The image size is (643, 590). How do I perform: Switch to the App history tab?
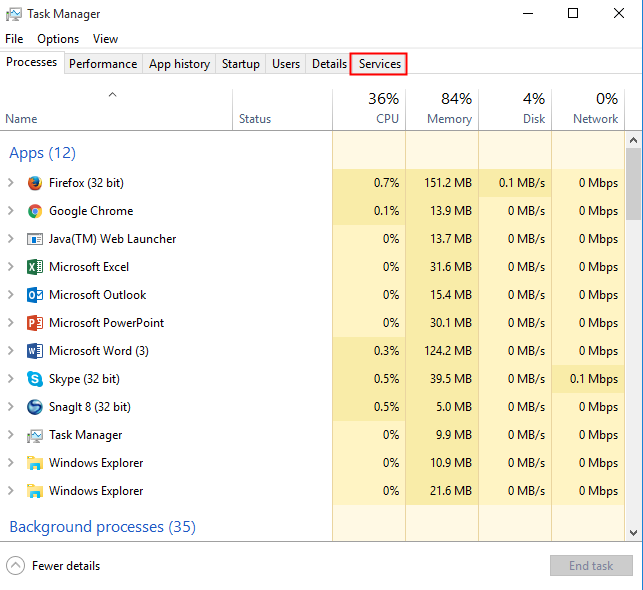(x=179, y=64)
